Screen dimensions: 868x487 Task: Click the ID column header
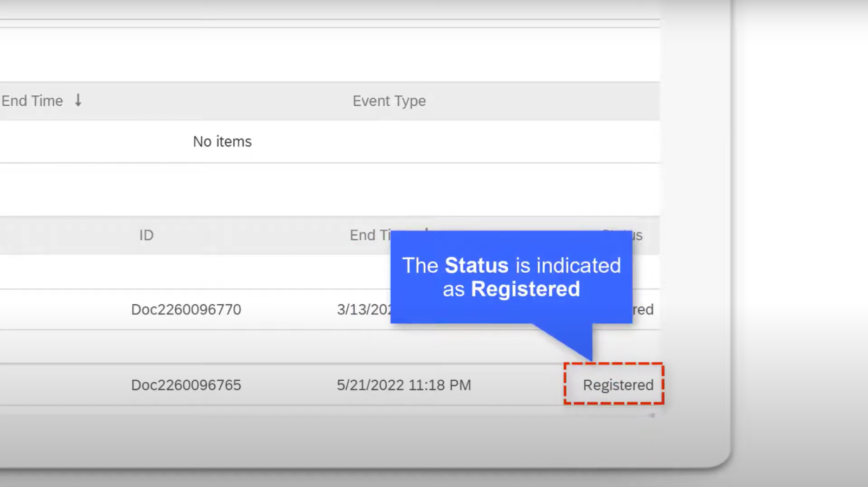pyautogui.click(x=146, y=235)
